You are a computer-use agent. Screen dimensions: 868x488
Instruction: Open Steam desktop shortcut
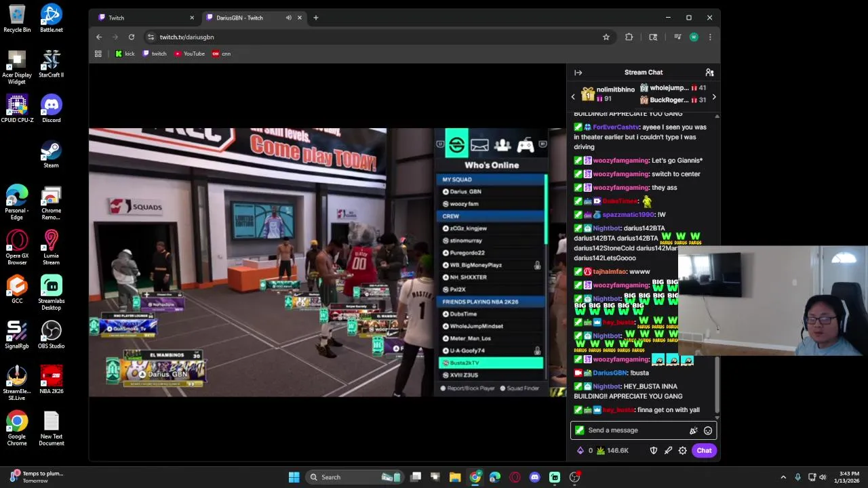[52, 154]
